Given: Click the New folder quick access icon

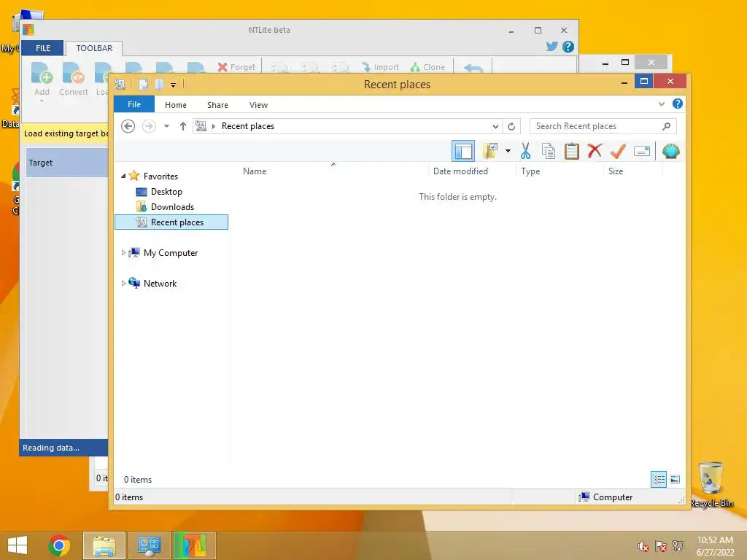Looking at the screenshot, I should [159, 85].
